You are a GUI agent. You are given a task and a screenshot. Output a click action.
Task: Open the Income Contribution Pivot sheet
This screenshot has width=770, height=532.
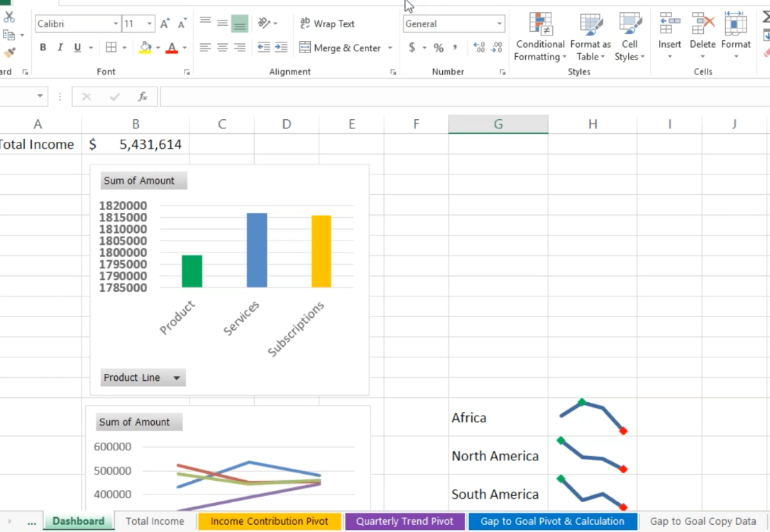pyautogui.click(x=269, y=521)
